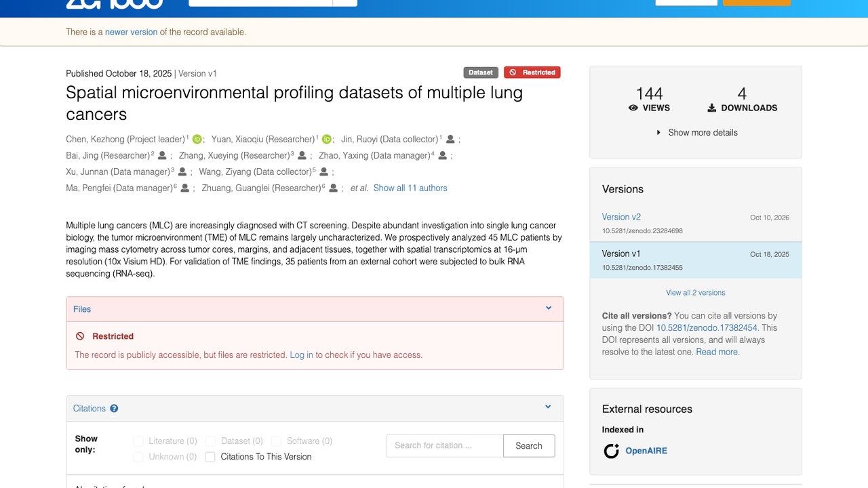The image size is (868, 488).
Task: Show all 11 authors
Action: point(410,188)
